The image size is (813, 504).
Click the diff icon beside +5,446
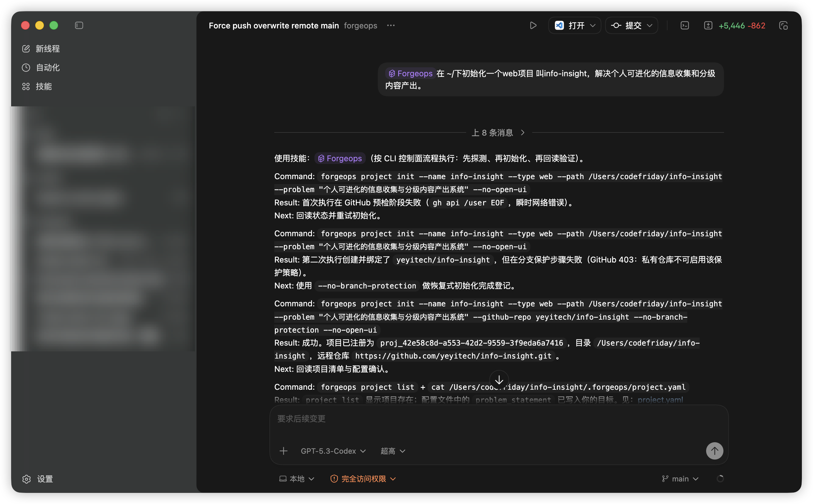pyautogui.click(x=708, y=25)
